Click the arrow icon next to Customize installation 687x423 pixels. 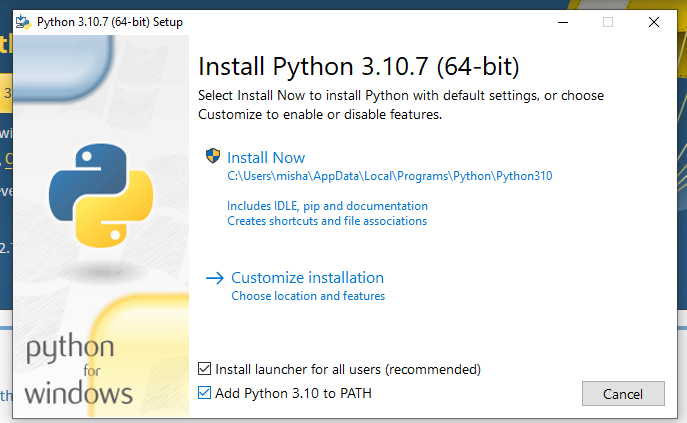click(x=215, y=278)
